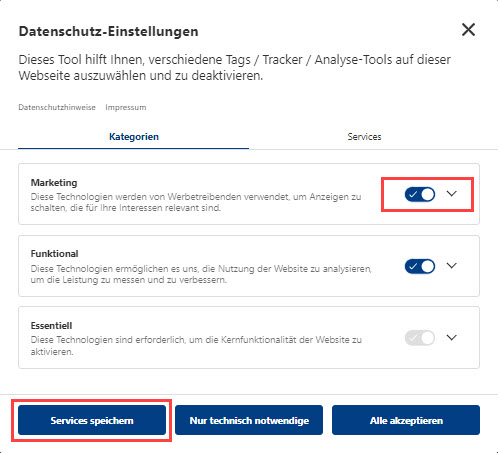Disable the Marketing category toggle

[x=420, y=194]
